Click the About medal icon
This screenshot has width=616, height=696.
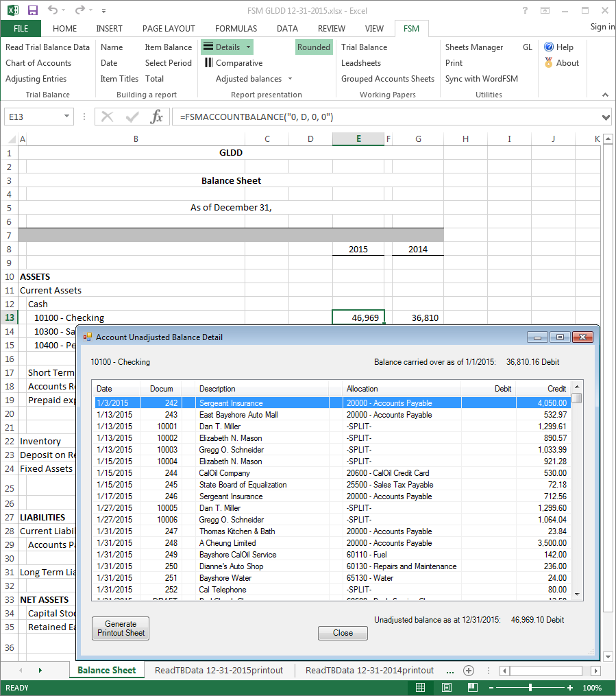point(549,62)
